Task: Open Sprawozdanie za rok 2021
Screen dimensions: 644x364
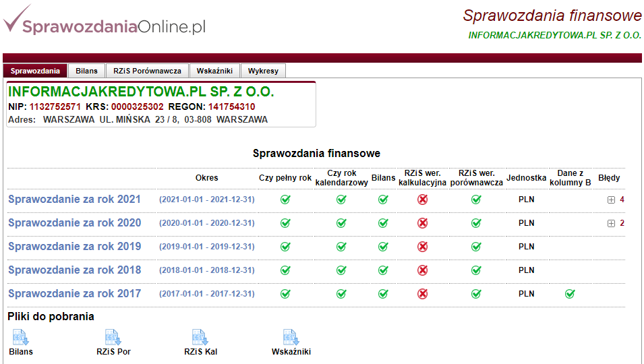Action: click(74, 200)
